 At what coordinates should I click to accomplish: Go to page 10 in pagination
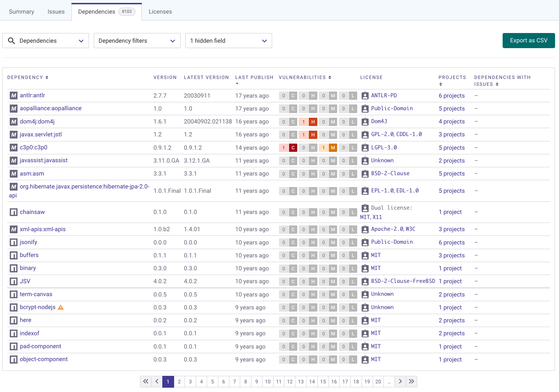pos(267,381)
